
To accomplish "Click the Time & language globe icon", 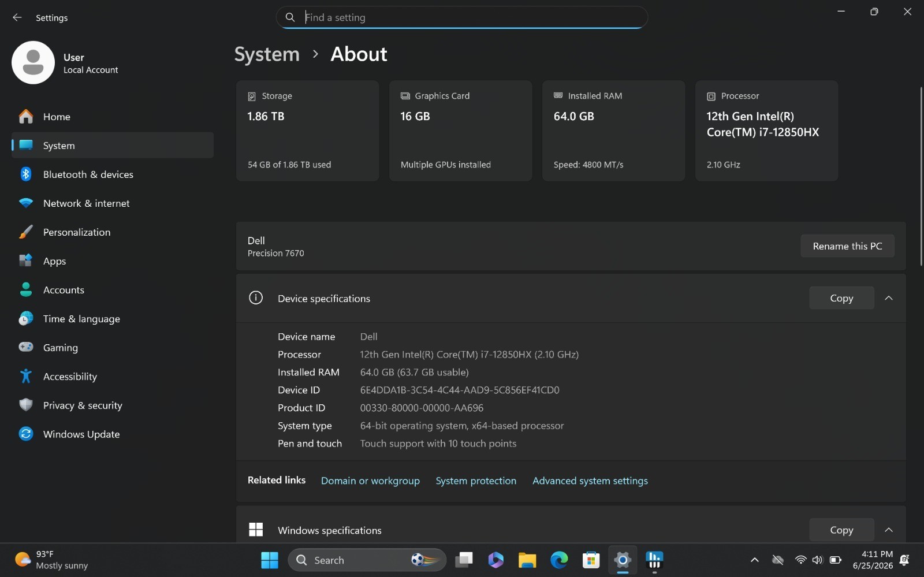I will 25,318.
